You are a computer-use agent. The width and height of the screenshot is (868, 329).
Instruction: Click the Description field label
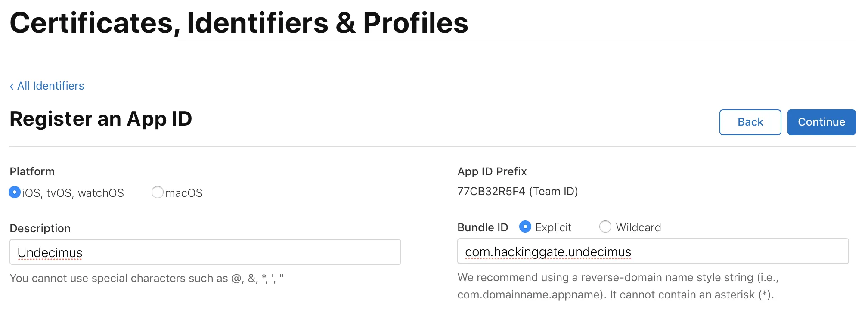[40, 228]
